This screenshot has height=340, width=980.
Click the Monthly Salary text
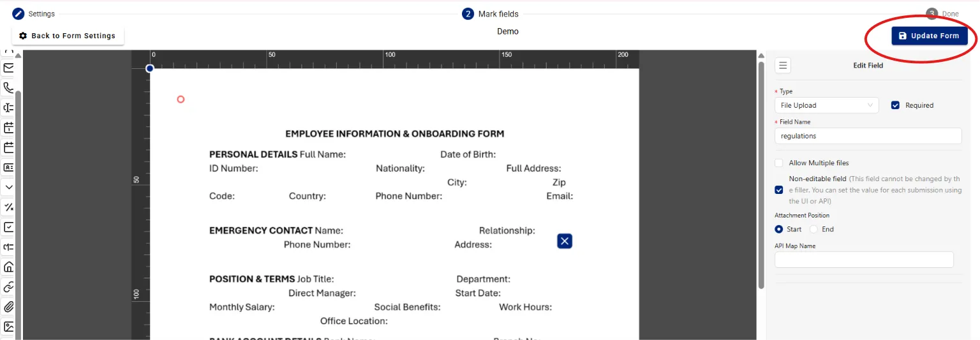tap(242, 307)
